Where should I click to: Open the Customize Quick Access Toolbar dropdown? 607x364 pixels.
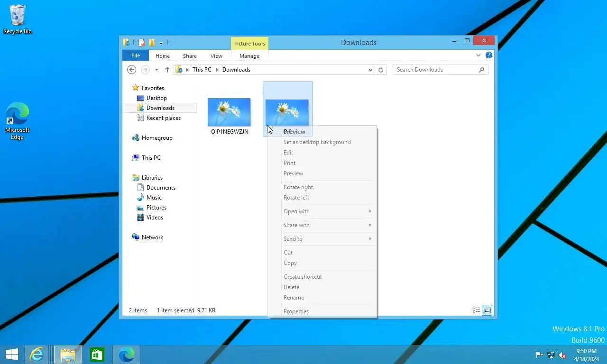[x=161, y=43]
